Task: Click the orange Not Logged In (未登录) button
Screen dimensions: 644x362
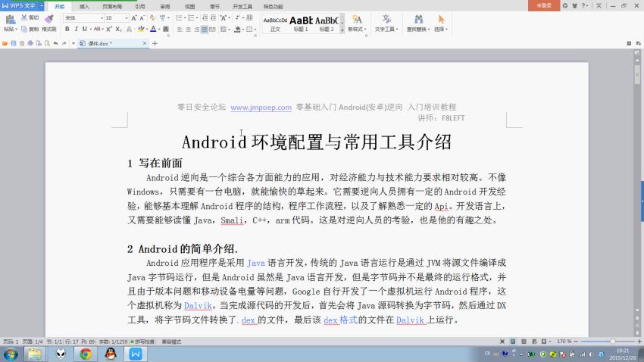Action: coord(544,5)
